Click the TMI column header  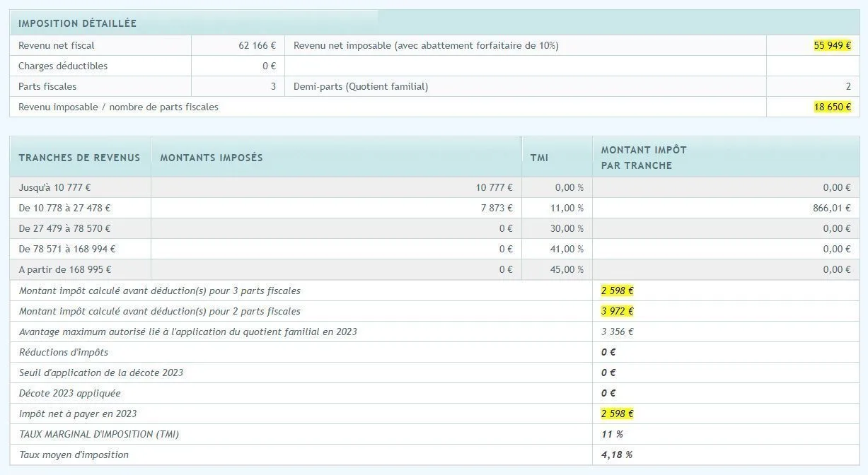coord(539,158)
